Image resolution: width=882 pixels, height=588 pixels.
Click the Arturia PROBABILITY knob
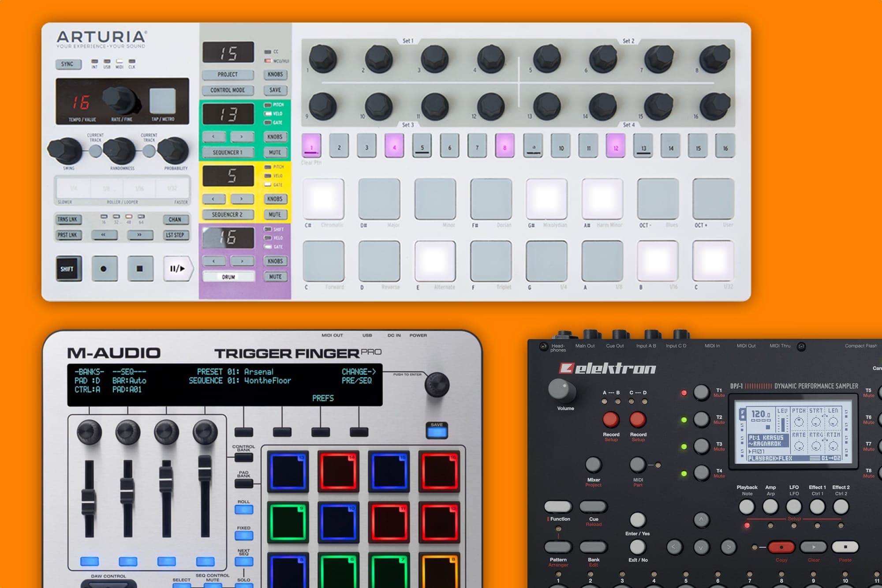174,150
